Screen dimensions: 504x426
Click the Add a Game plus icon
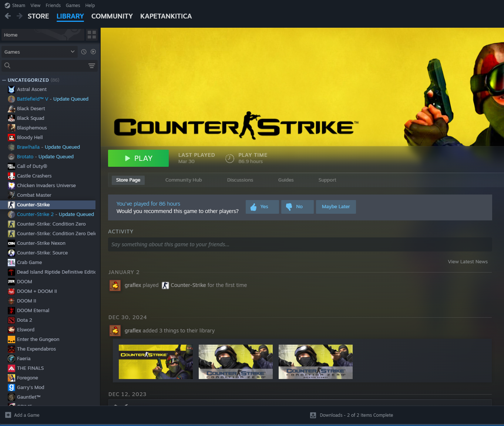8,415
